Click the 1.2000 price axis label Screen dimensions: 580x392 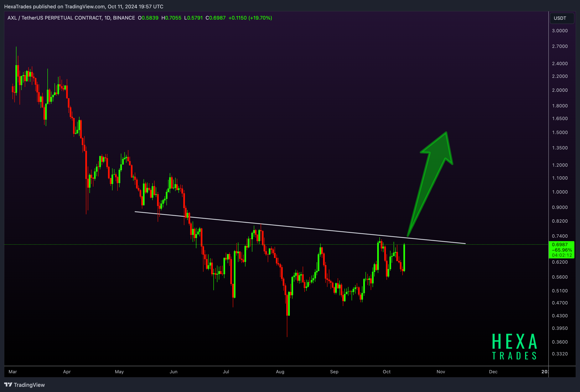click(x=560, y=165)
